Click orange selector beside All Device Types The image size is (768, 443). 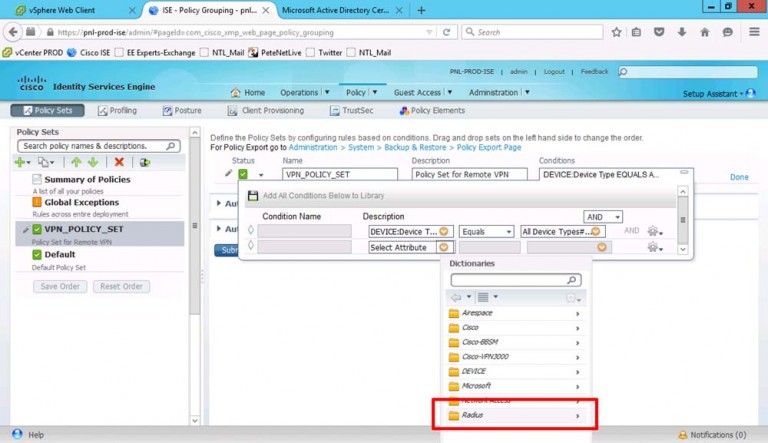pyautogui.click(x=596, y=231)
